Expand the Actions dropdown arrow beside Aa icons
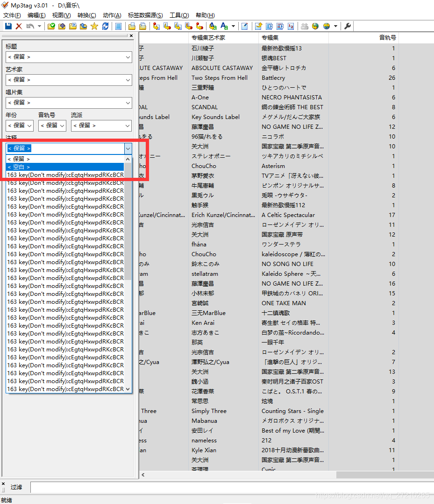Image resolution: width=434 pixels, height=504 pixels. pyautogui.click(x=233, y=26)
